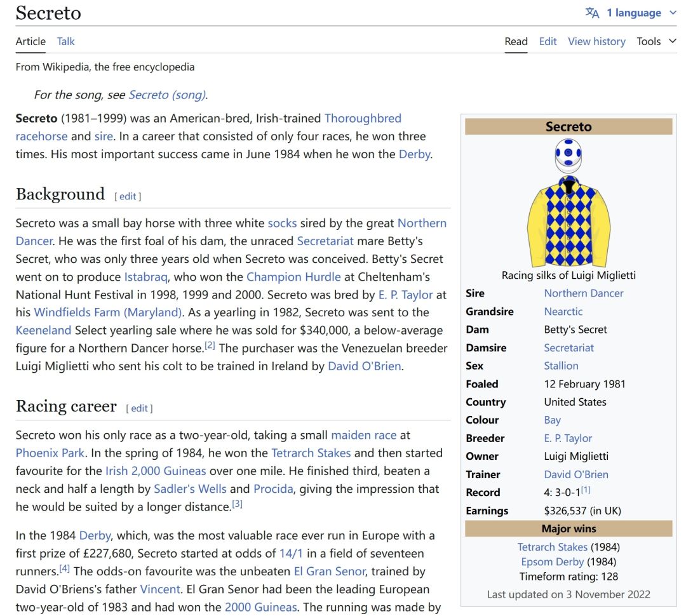Open Secretariat link in infobox Damsire row
Viewport: 686px width, 616px height.
coord(568,348)
